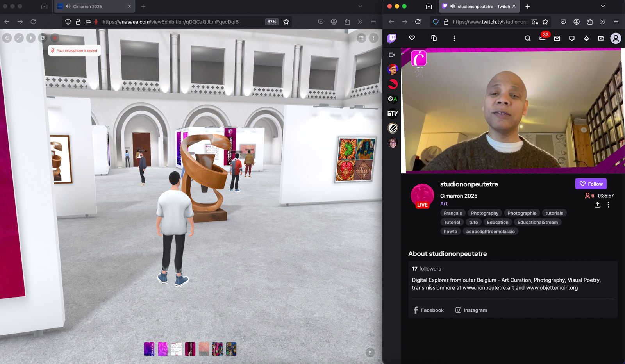Follow the studiononpeutetre channel
625x364 pixels.
click(591, 184)
